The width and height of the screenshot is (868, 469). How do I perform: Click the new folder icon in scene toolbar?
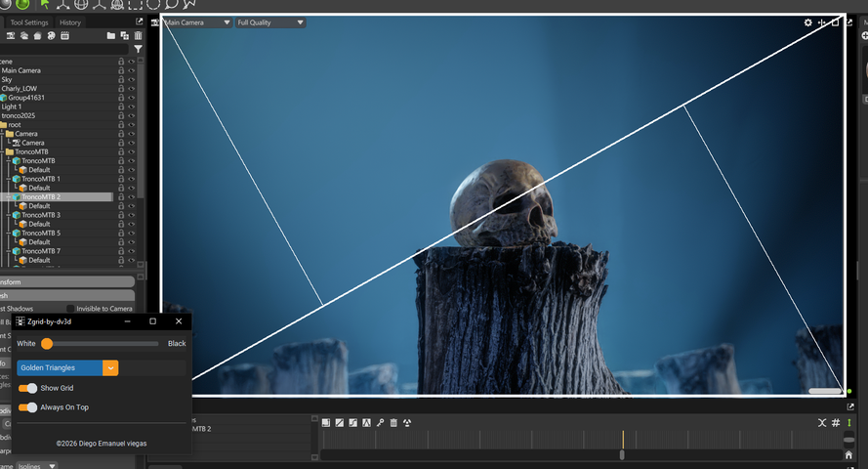(x=111, y=36)
